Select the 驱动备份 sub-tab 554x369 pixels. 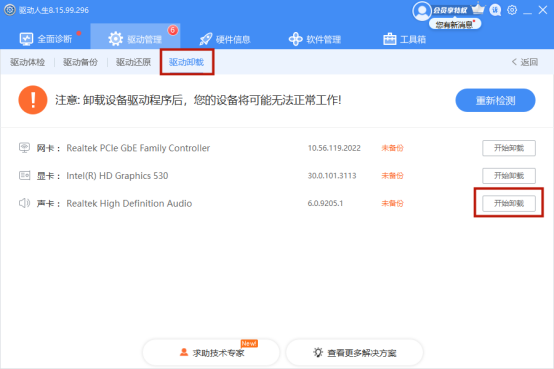click(x=80, y=62)
